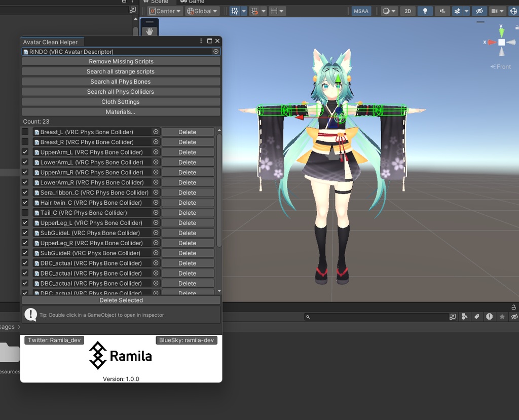Click the Remove Missing Scripts button

pyautogui.click(x=121, y=61)
